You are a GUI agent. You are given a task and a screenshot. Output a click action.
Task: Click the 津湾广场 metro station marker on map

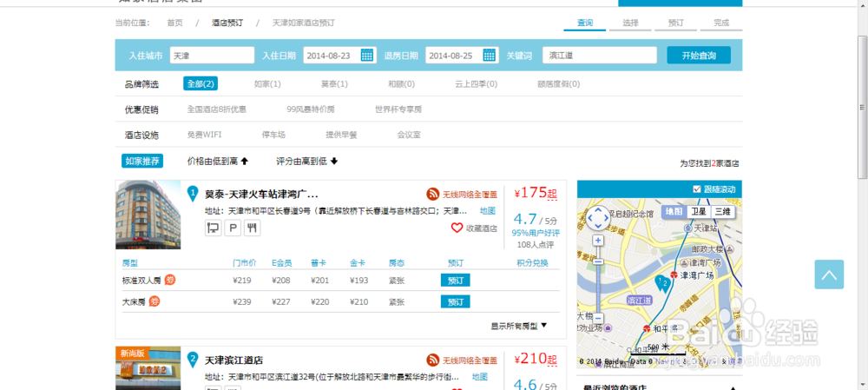[x=674, y=275]
